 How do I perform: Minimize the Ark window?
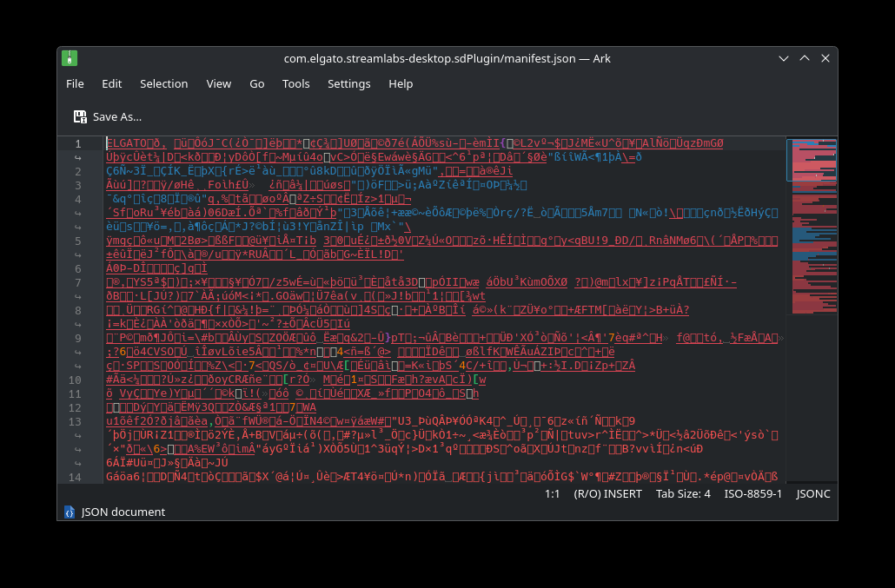(x=784, y=58)
